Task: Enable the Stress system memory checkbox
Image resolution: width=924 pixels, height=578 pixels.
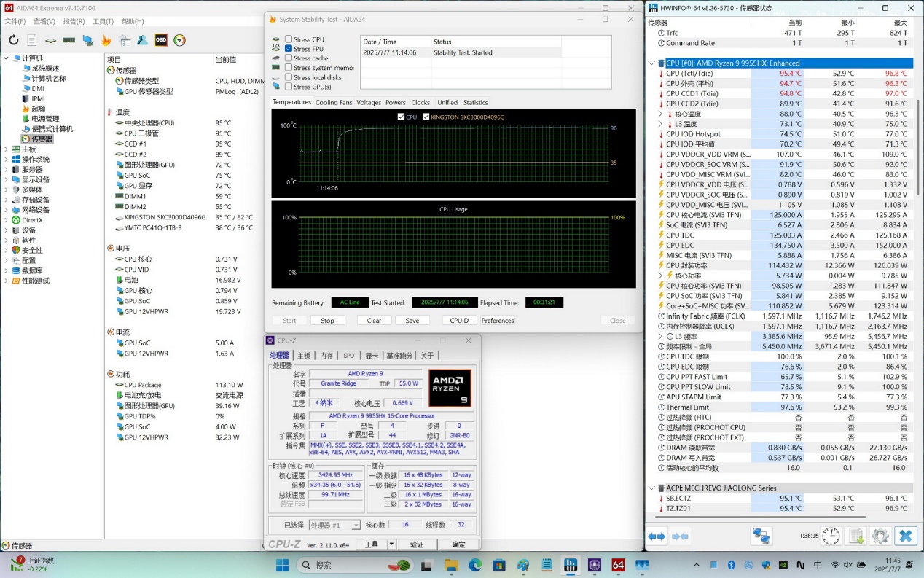Action: point(289,68)
